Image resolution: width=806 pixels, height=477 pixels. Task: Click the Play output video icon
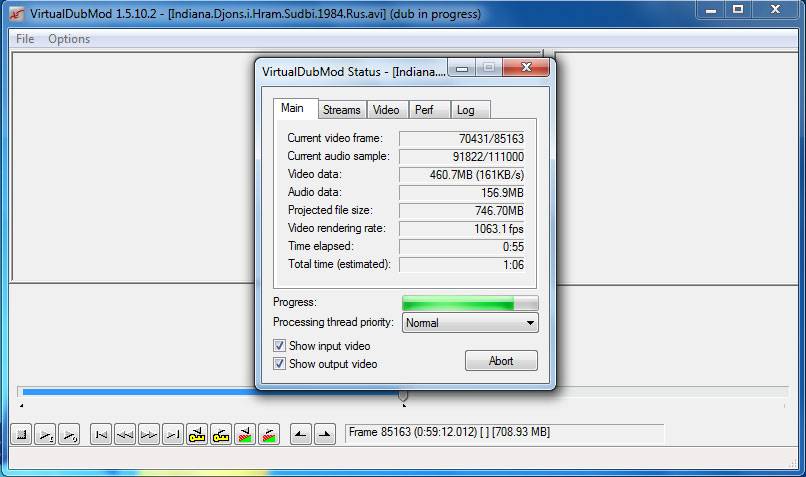(69, 434)
